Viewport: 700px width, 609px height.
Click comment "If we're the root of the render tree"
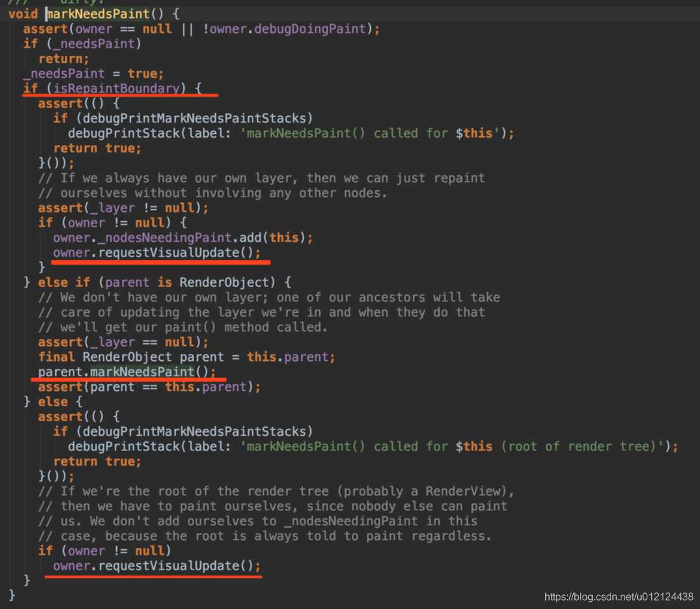click(276, 491)
